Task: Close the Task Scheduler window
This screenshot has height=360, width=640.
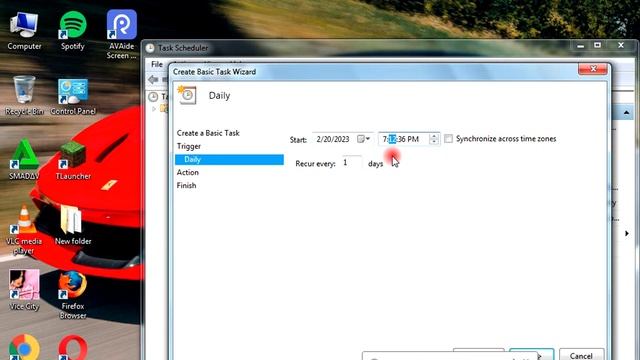Action: [621, 45]
